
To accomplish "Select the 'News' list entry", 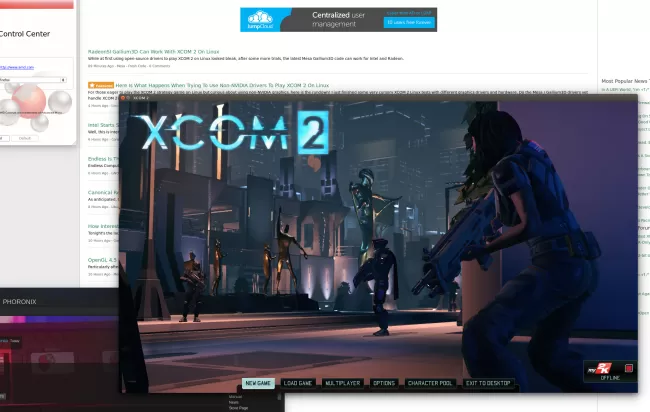I will coord(233,402).
